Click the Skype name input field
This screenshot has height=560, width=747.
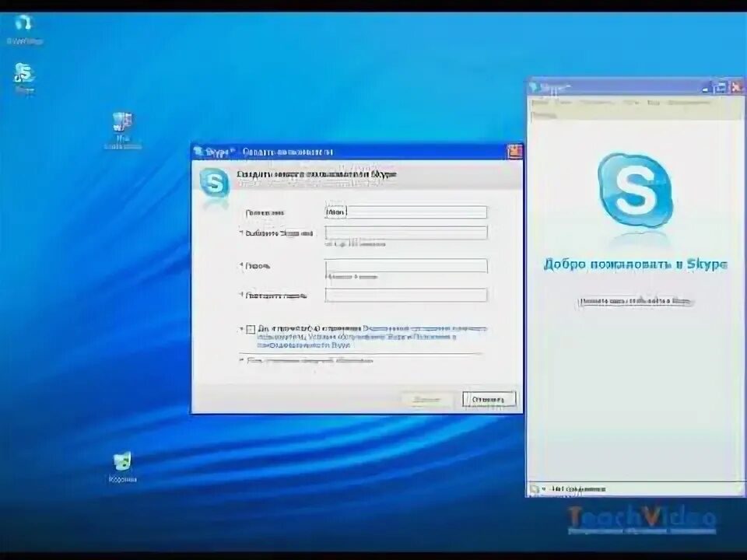tap(406, 233)
